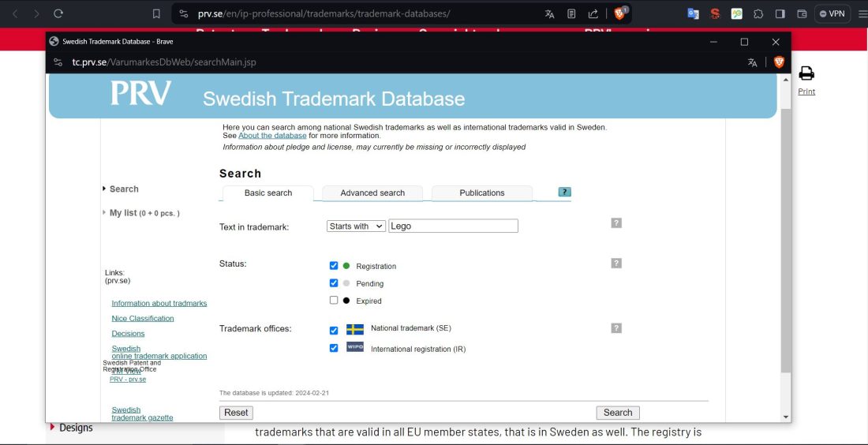This screenshot has height=445, width=868.
Task: Click the Print printer icon
Action: pyautogui.click(x=806, y=73)
